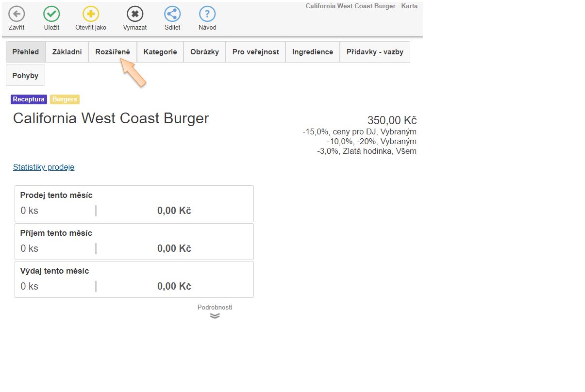585x392 pixels.
Task: Share the card via Sdílet icon
Action: click(172, 14)
